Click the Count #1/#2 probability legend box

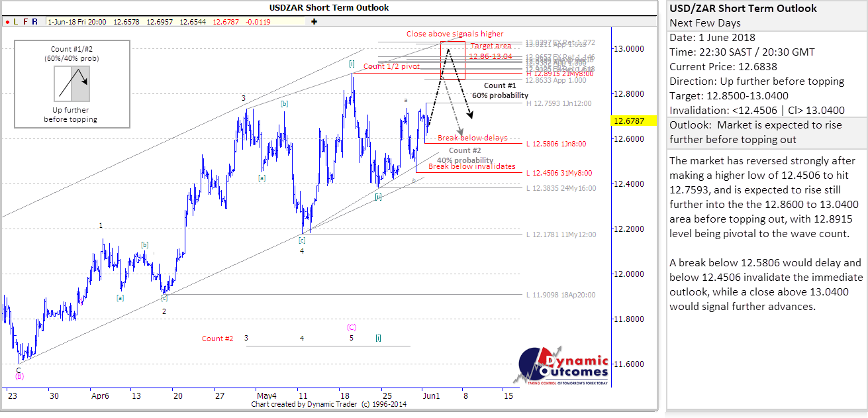point(72,84)
